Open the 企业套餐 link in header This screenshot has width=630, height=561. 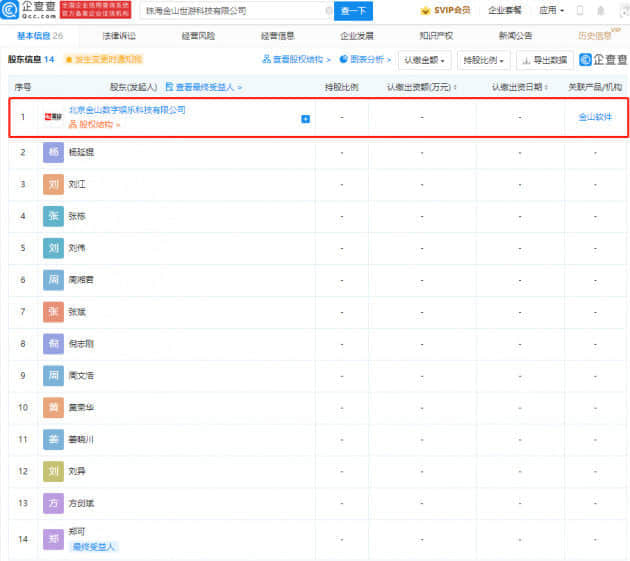505,10
